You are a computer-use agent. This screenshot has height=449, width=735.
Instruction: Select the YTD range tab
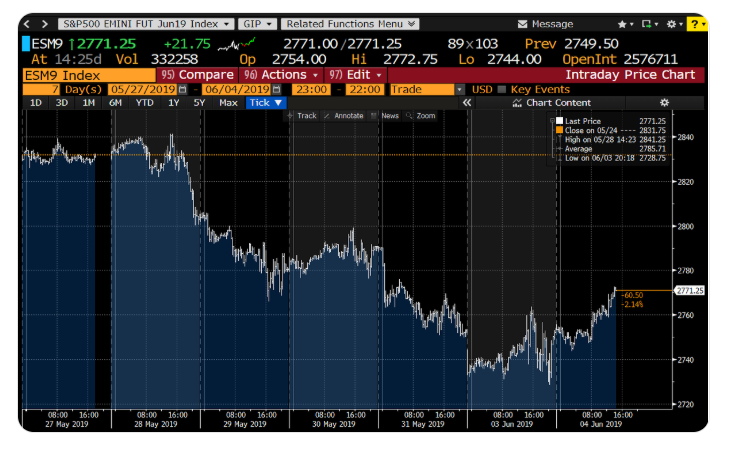point(144,103)
